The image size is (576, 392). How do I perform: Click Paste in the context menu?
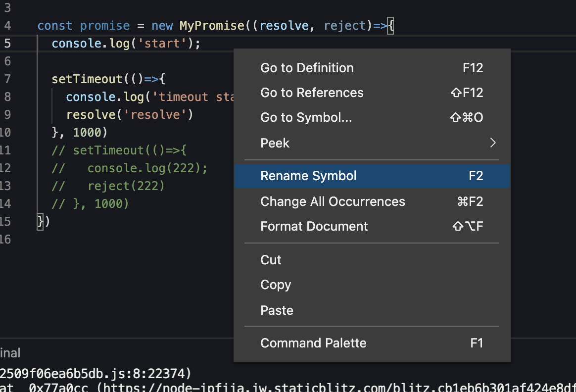tap(372, 310)
